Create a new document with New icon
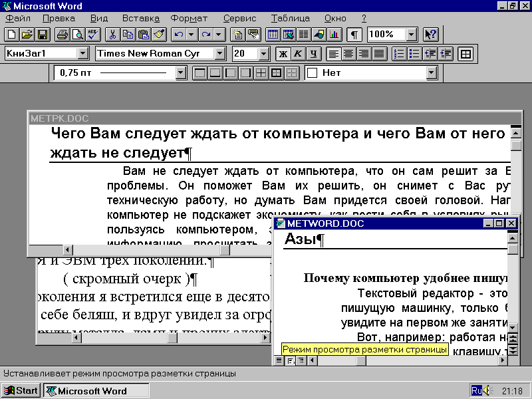This screenshot has width=532, height=399. (x=11, y=35)
